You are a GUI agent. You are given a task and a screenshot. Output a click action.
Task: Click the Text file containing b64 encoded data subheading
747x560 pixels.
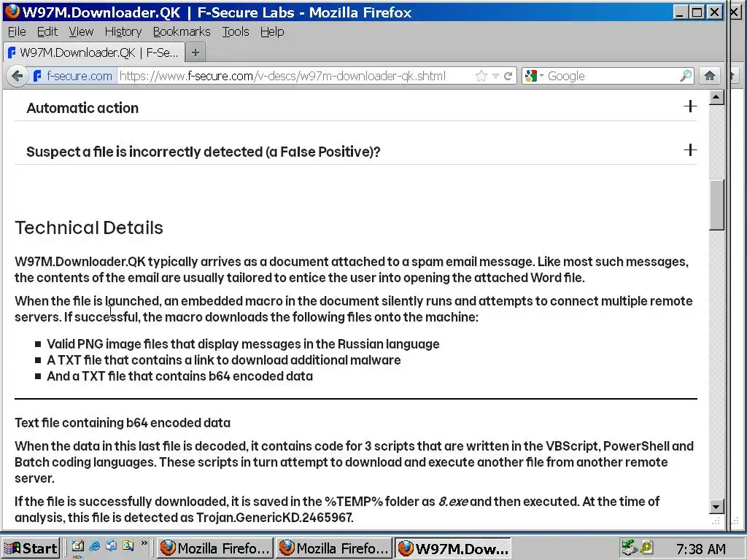[x=123, y=423]
